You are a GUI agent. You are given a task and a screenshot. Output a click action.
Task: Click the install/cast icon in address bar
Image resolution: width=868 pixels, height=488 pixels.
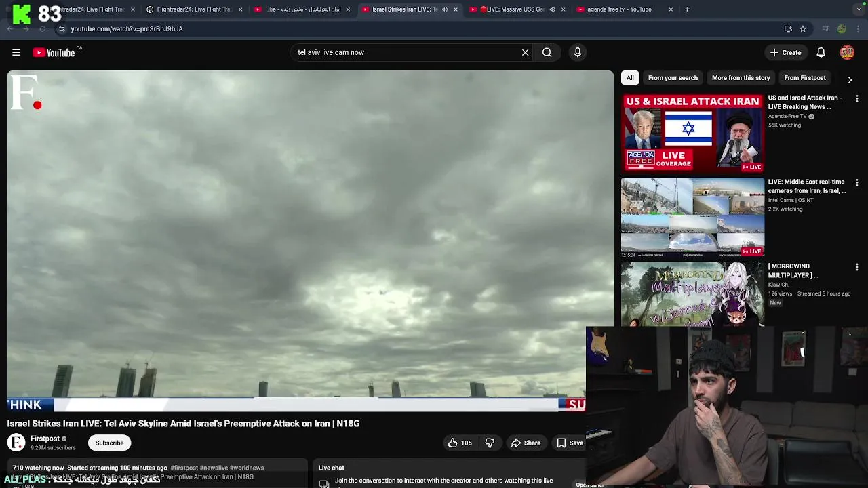(x=788, y=29)
